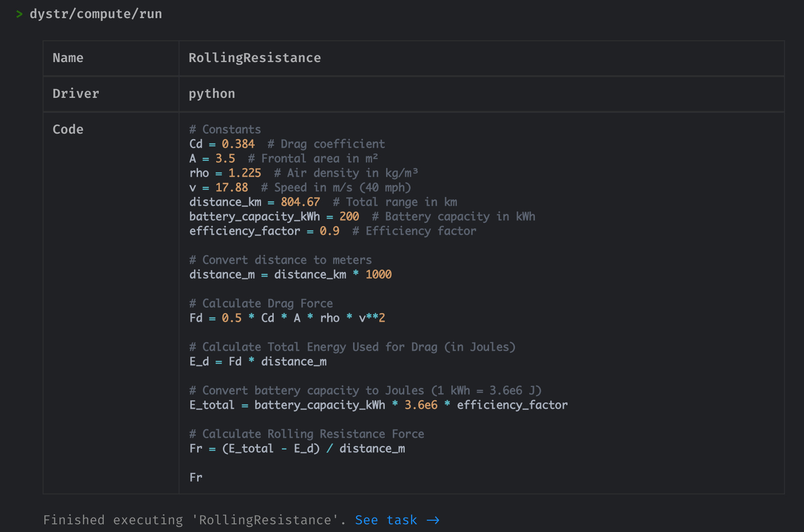Click the 'distance_m = distance_km * 1000' line

pyautogui.click(x=291, y=275)
